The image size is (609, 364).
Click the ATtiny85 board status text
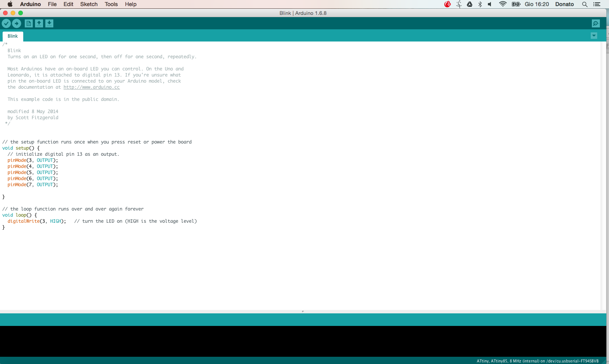coord(537,361)
